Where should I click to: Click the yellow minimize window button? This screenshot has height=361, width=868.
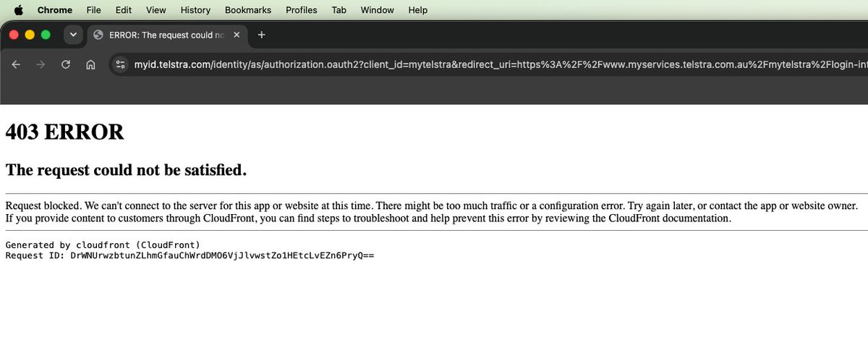(x=30, y=35)
